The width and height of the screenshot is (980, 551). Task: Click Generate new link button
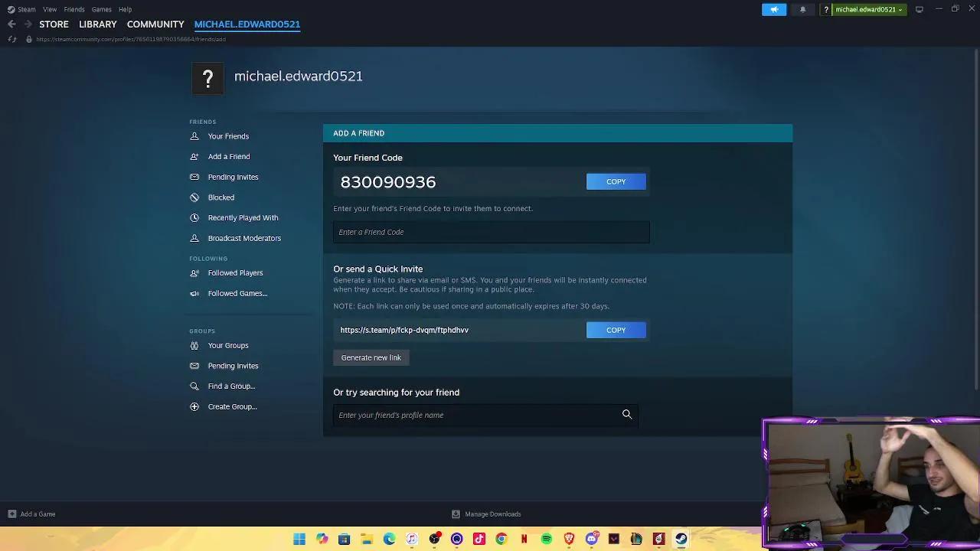[x=371, y=357]
